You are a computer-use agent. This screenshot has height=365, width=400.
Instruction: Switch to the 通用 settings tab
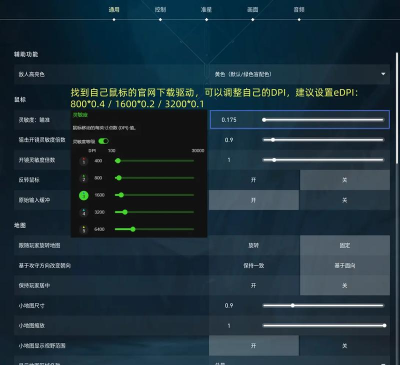[x=114, y=10]
